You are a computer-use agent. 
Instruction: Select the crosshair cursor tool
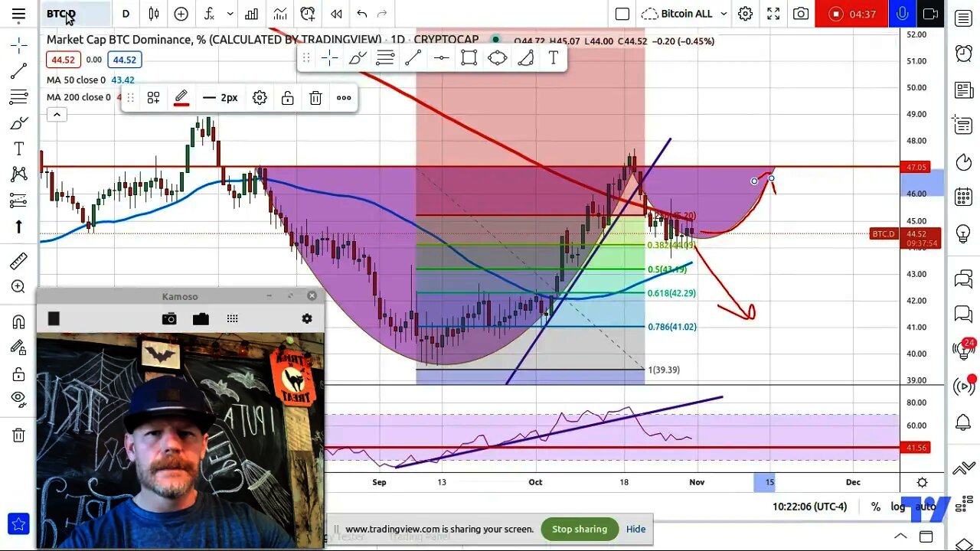point(19,45)
